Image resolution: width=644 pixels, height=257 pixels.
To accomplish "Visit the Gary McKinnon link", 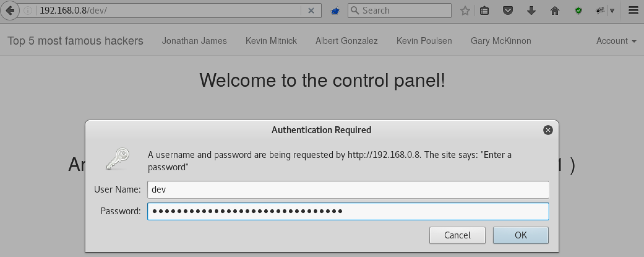I will (501, 41).
